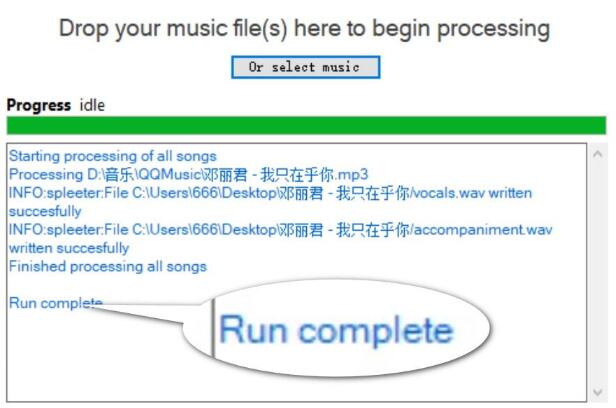This screenshot has width=616, height=408.
Task: Click the 'Progress' label
Action: 39,105
